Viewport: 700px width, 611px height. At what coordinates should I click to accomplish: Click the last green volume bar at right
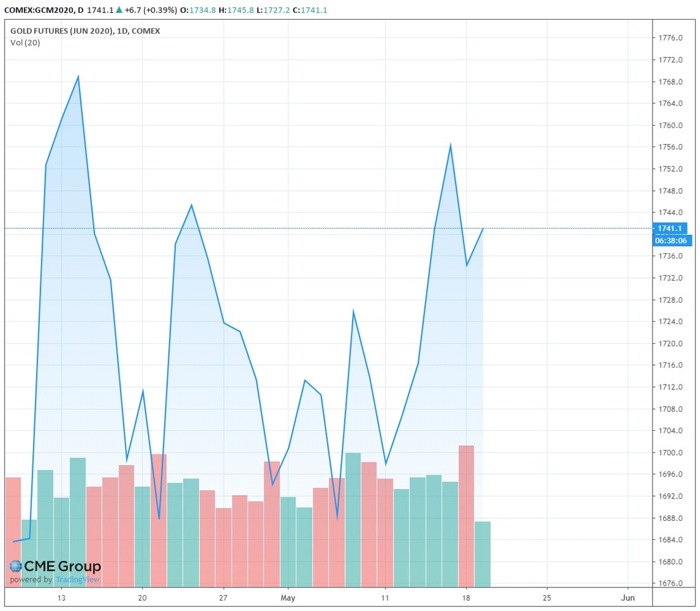coord(482,553)
